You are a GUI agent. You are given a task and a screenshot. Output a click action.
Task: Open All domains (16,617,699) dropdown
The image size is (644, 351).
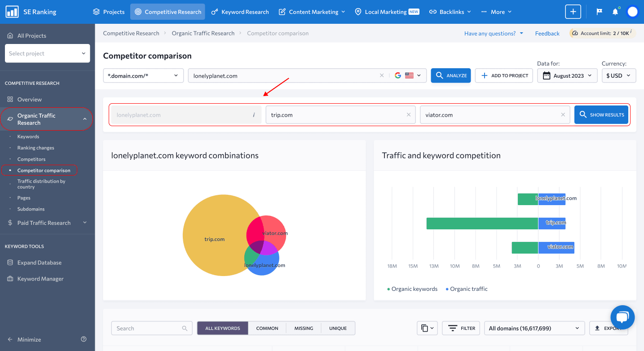tap(534, 328)
